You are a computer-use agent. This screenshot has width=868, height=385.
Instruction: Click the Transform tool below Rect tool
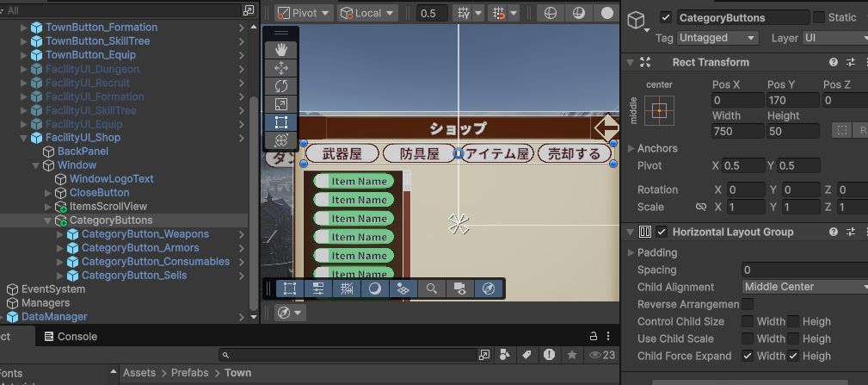[281, 140]
